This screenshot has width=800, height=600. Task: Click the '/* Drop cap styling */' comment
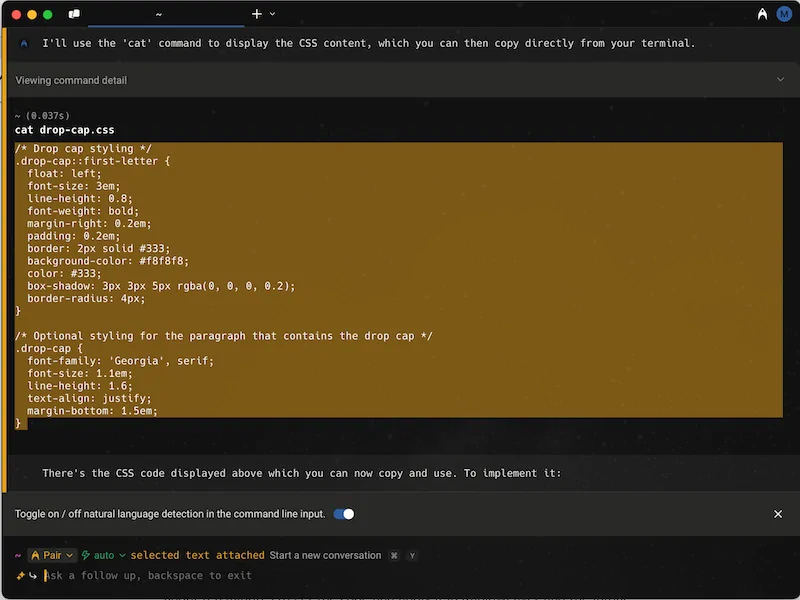point(83,149)
